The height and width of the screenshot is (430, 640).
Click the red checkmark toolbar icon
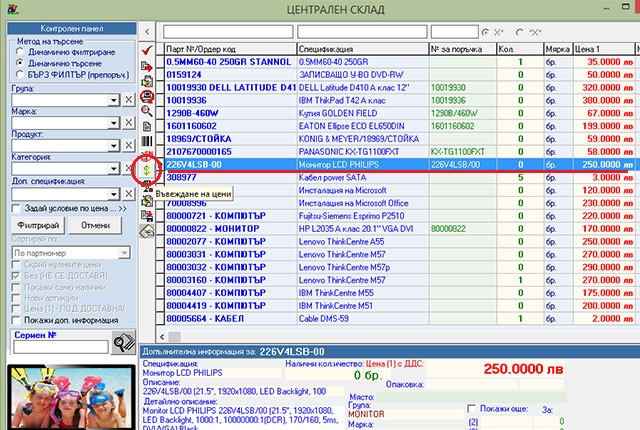[147, 51]
